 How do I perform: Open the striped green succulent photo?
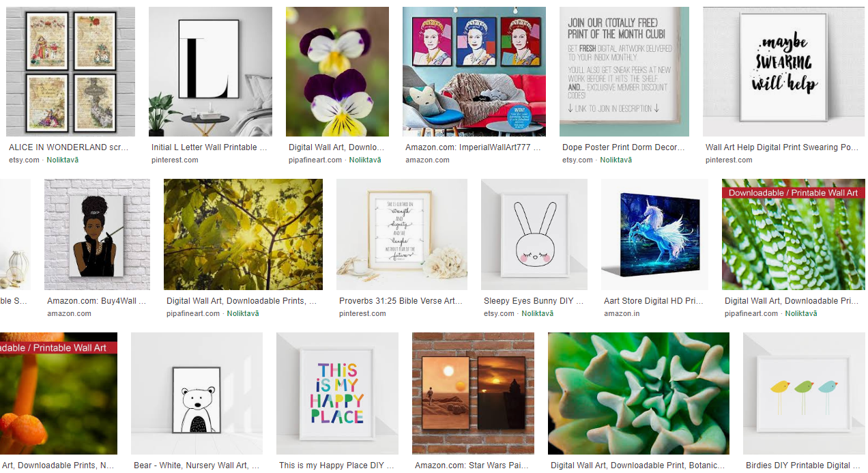pyautogui.click(x=793, y=235)
